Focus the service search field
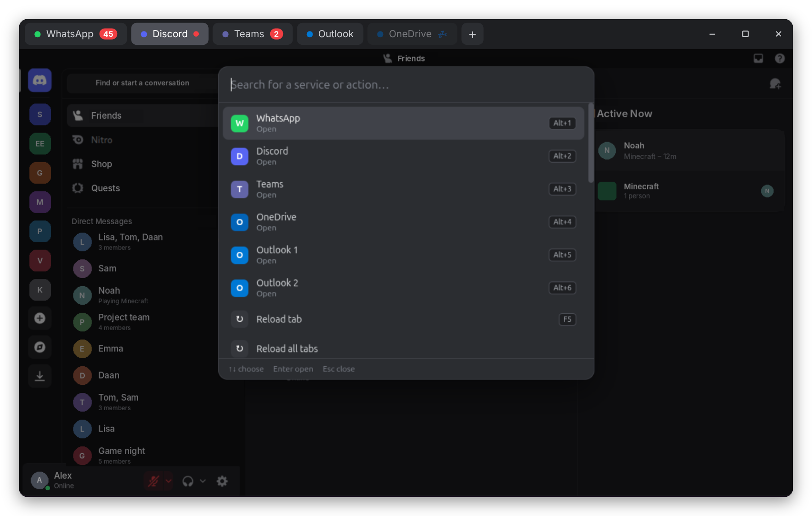812x516 pixels. point(406,85)
